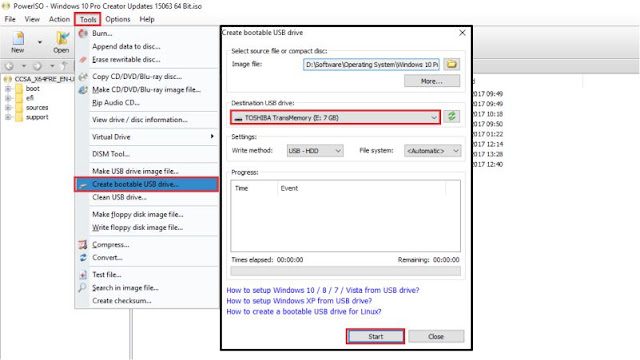Select Make floppy disk image file
This screenshot has height=360, width=640.
tap(138, 214)
